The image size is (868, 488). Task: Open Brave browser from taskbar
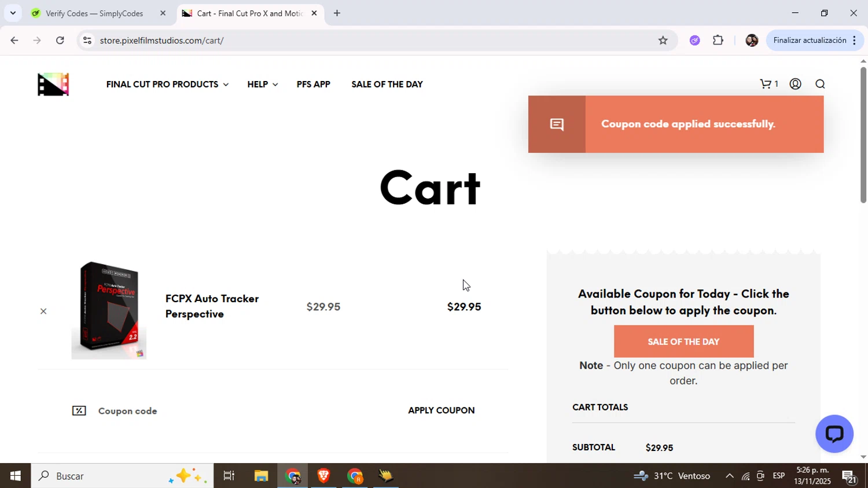click(x=323, y=476)
